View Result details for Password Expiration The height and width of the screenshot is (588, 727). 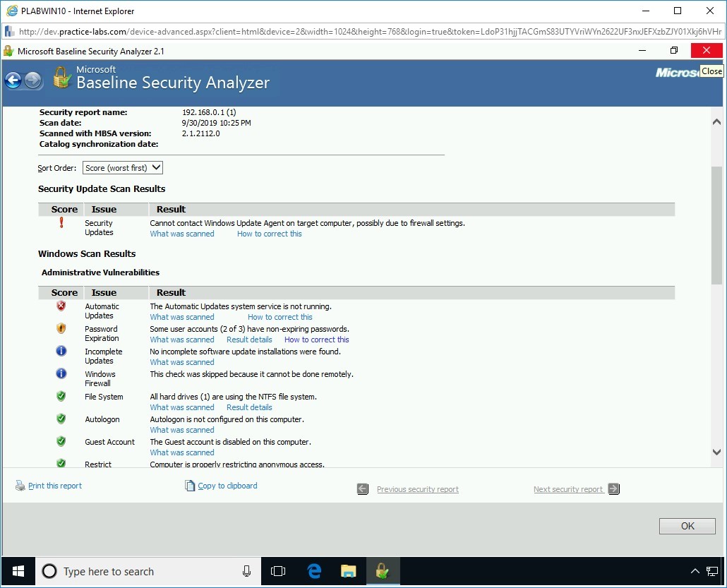pyautogui.click(x=249, y=340)
